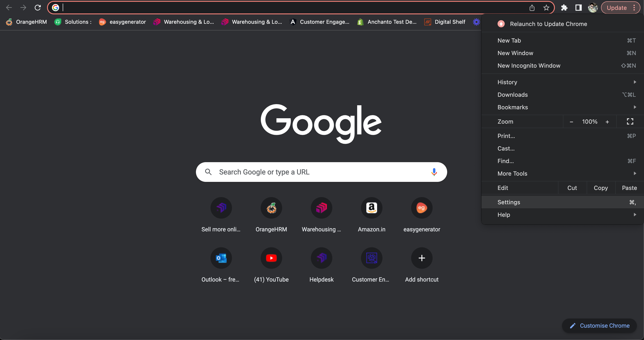Expand the Bookmarks submenu
The width and height of the screenshot is (644, 340).
[562, 107]
